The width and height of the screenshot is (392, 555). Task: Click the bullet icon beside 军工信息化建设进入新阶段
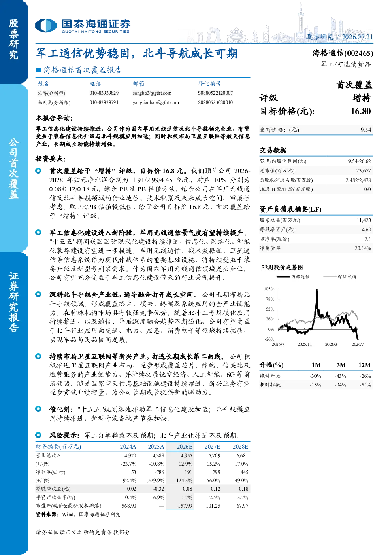click(x=38, y=232)
